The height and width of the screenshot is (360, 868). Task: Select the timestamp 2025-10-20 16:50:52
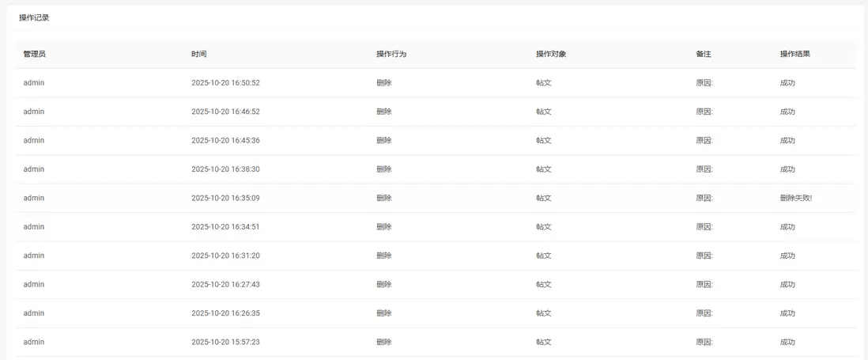click(225, 83)
